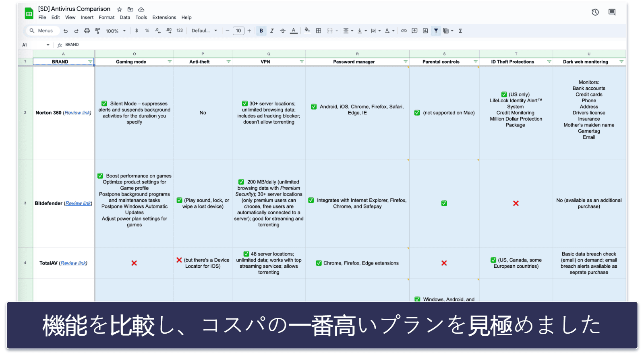Viewport: 644px width, 353px height.
Task: Select column R header
Action: point(357,54)
